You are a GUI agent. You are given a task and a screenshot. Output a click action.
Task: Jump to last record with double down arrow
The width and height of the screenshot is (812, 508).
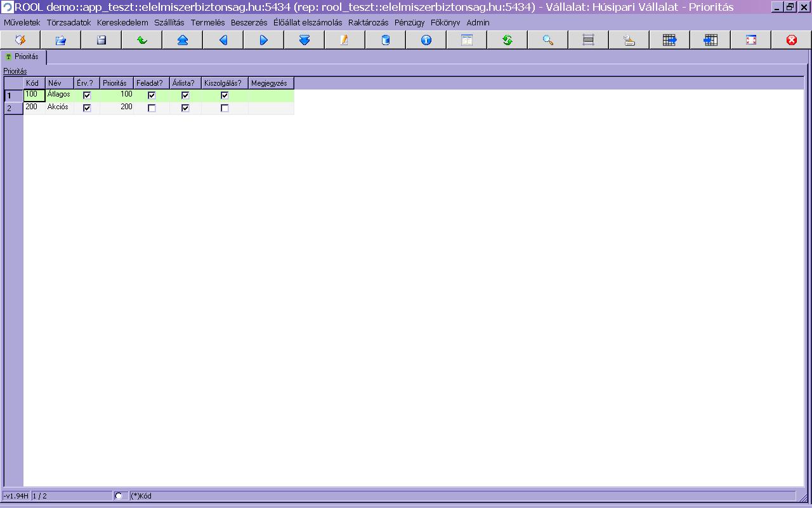tap(304, 40)
